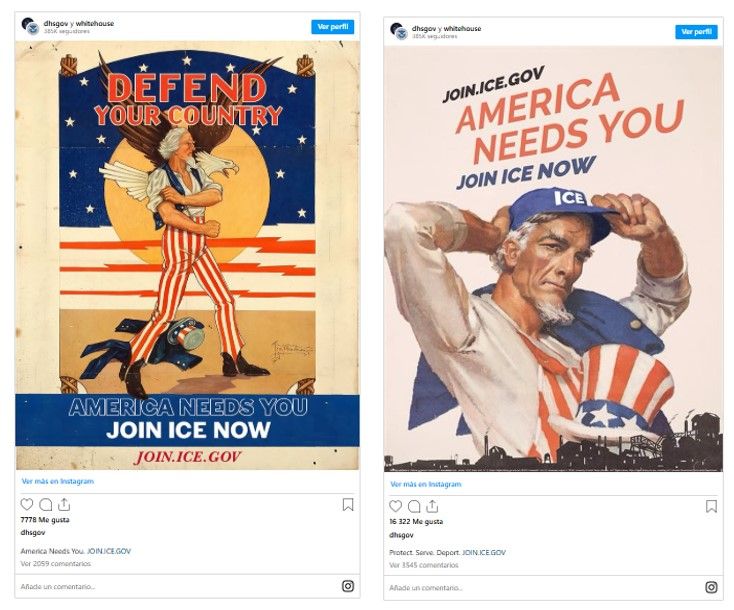Follow JOIN.ICE.GOV link in right caption
Image resolution: width=734 pixels, height=610 pixels.
[484, 552]
